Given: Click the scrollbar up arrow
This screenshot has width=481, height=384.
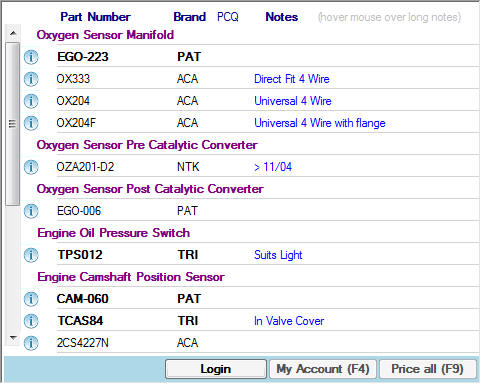Looking at the screenshot, I should pyautogui.click(x=13, y=33).
